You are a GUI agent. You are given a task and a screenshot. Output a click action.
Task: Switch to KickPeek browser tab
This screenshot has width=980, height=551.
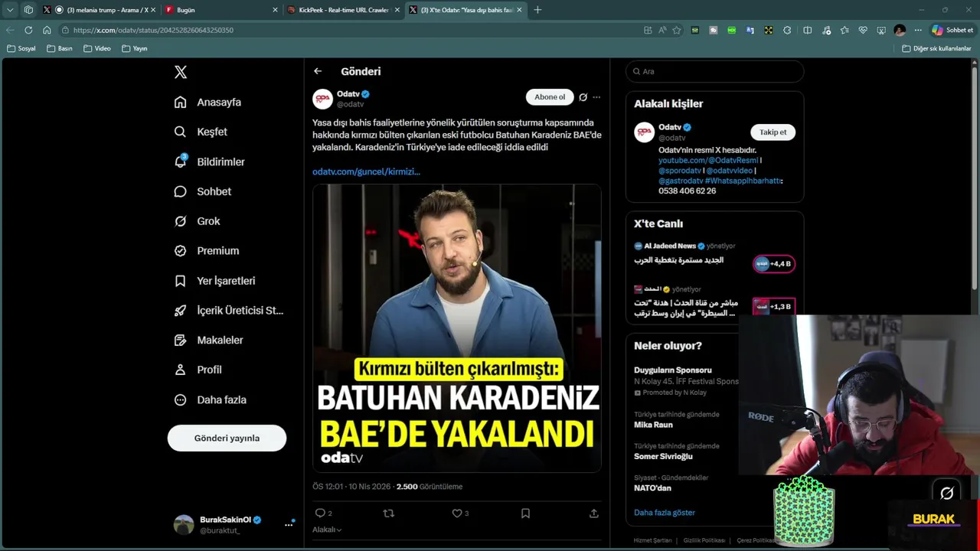click(x=344, y=10)
